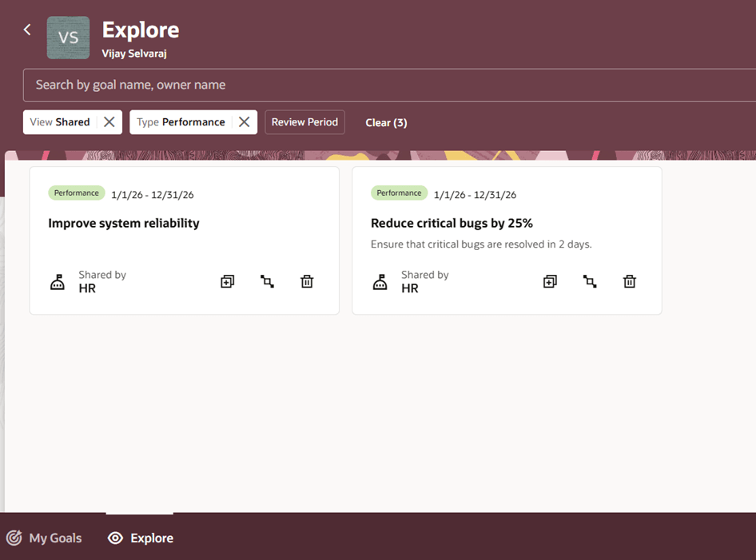This screenshot has height=560, width=756.
Task: Remove the Type Performance filter chip
Action: click(x=245, y=122)
